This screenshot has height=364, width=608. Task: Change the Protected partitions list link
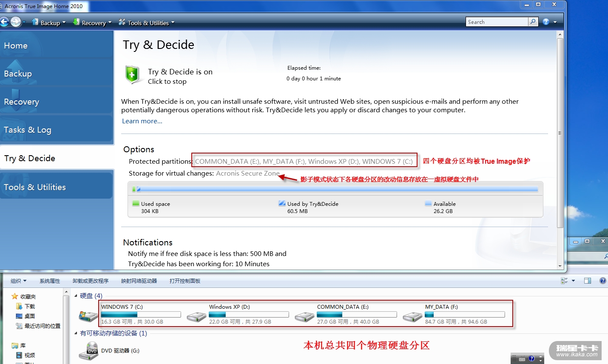point(304,162)
